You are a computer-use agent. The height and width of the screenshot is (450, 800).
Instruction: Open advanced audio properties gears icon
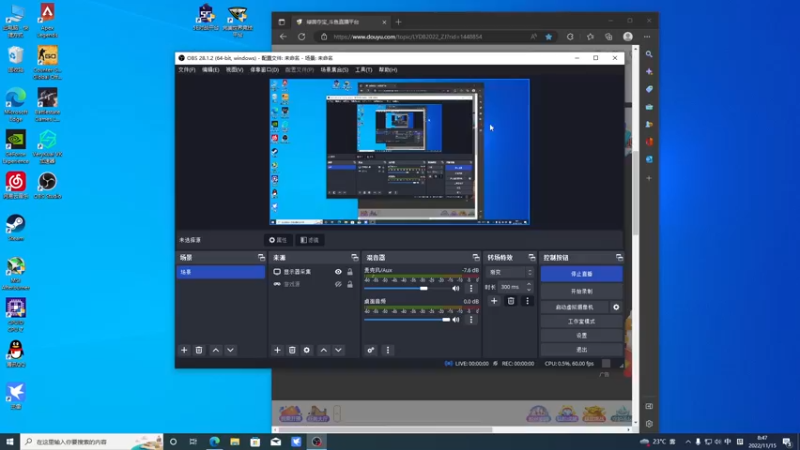click(371, 350)
